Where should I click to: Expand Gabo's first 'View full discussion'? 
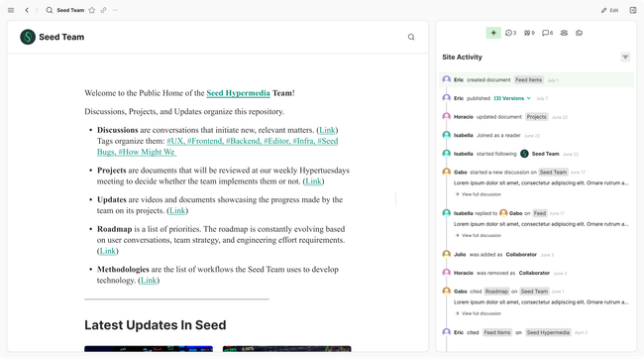[x=479, y=194]
